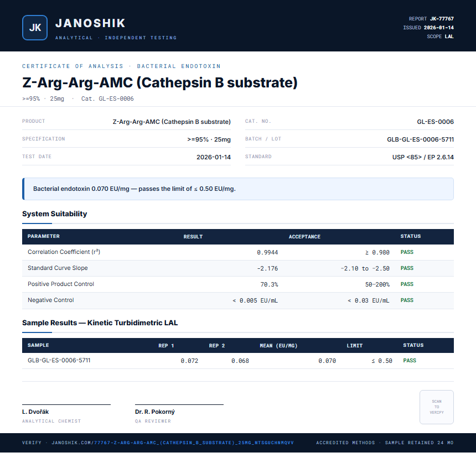Click analyst name L. Dvořák

point(35,412)
